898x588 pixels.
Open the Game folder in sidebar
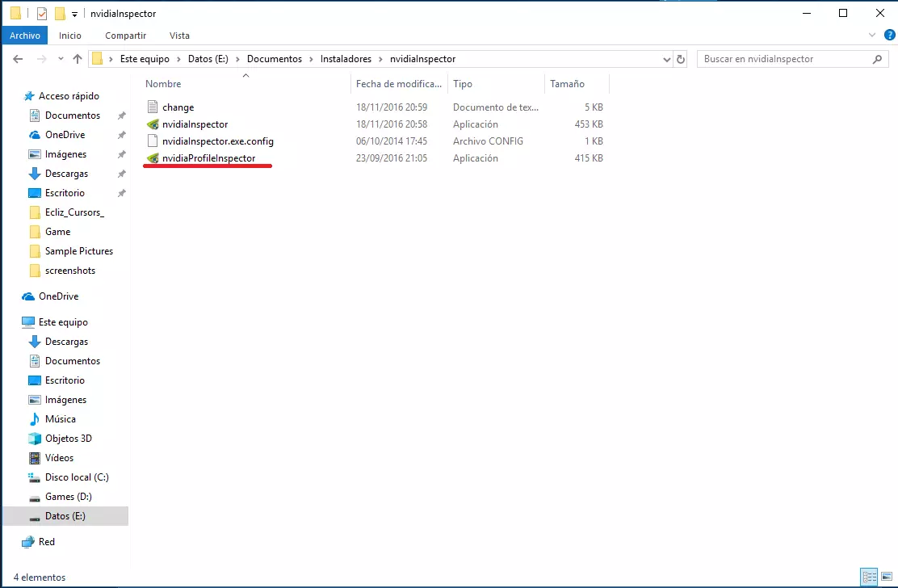tap(58, 232)
